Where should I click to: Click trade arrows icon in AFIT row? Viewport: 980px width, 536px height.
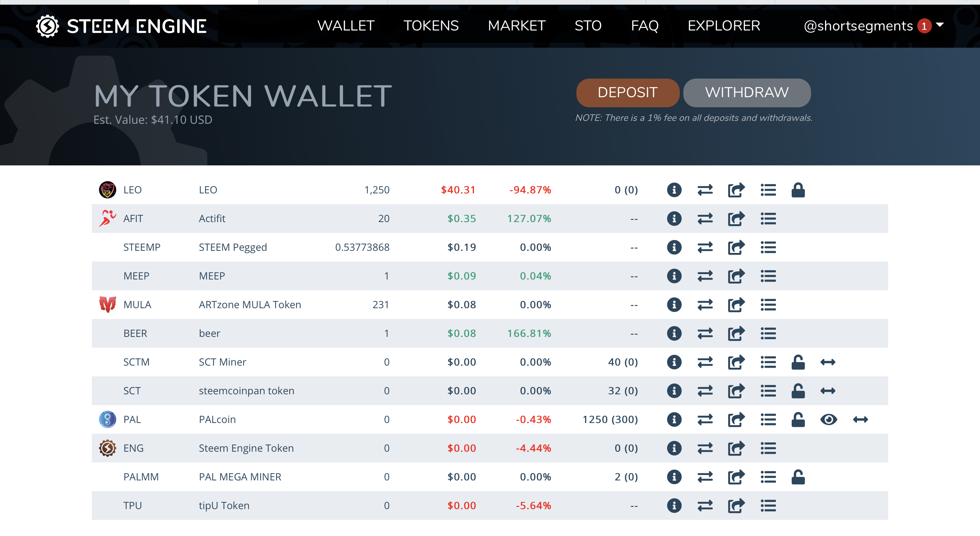(705, 218)
